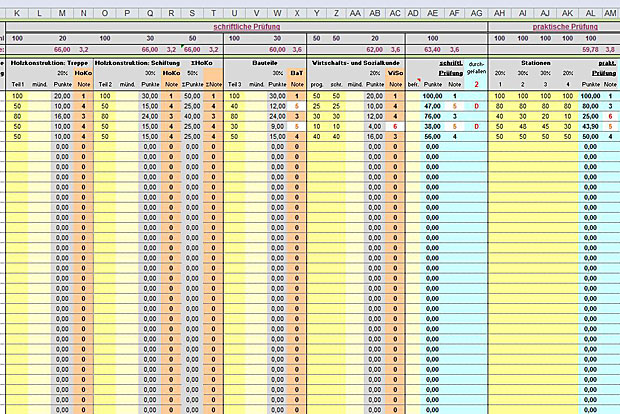Click the average value 63,40
620x414 pixels.
click(x=432, y=47)
